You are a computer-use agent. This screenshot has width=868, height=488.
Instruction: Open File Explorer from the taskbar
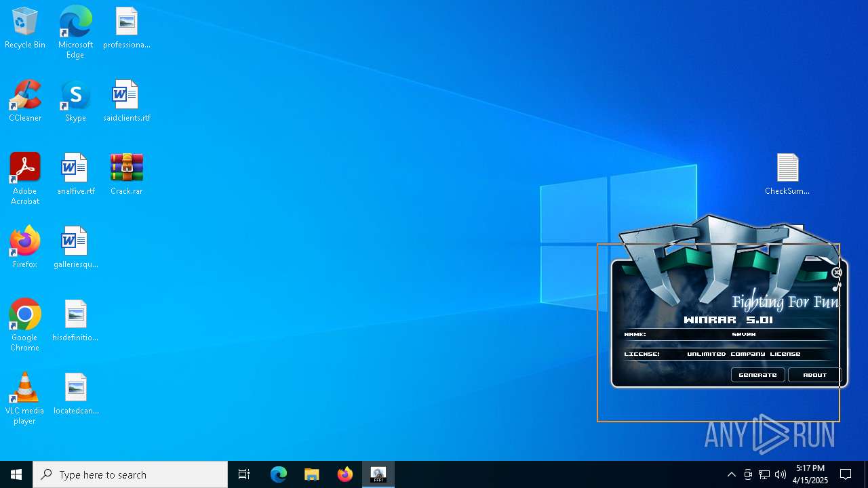(312, 474)
